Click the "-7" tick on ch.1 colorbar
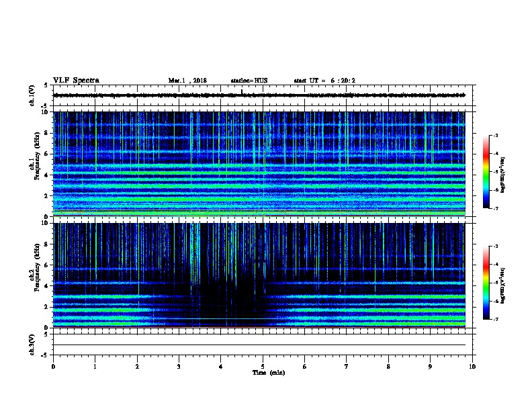The width and height of the screenshot is (532, 411). tap(496, 208)
